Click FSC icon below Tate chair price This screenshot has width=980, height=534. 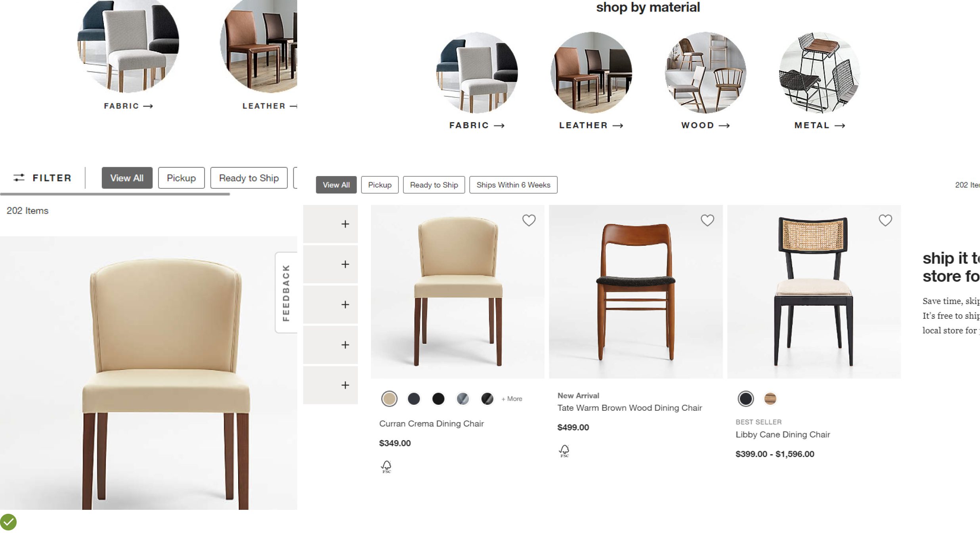(564, 450)
